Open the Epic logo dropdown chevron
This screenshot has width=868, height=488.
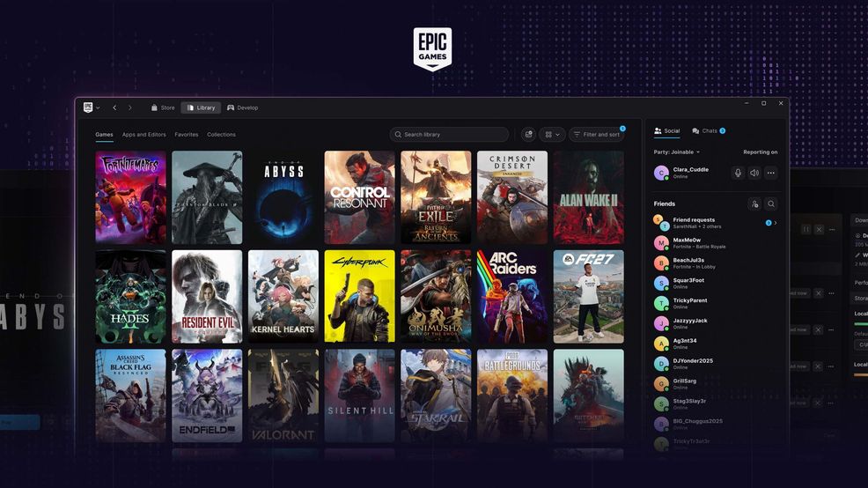[x=98, y=108]
